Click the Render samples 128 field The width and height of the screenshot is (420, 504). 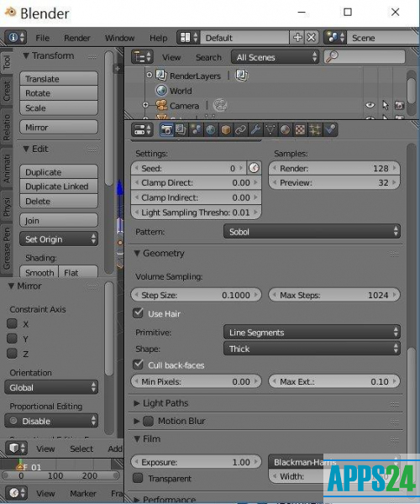pyautogui.click(x=334, y=168)
